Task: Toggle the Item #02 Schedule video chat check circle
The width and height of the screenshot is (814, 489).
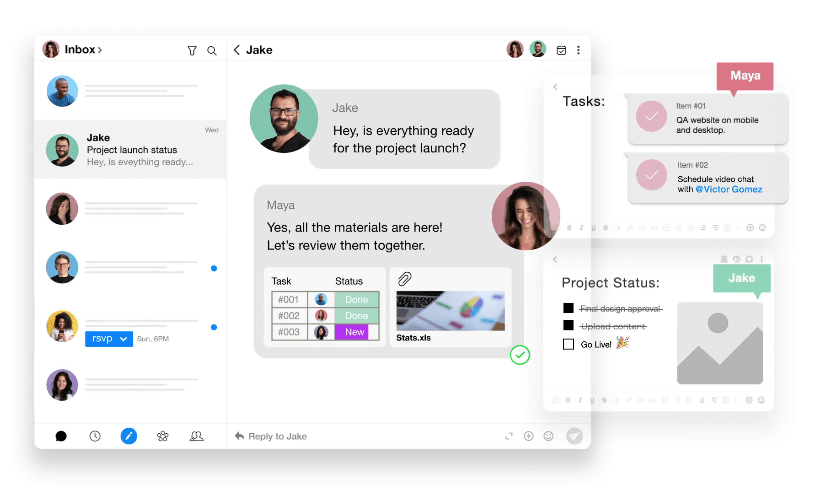Action: [x=652, y=175]
